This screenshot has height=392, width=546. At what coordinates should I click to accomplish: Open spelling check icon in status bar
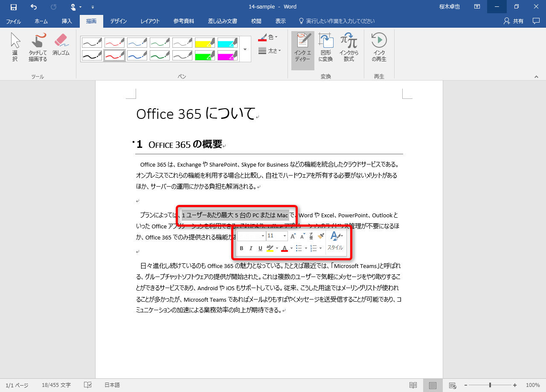88,385
